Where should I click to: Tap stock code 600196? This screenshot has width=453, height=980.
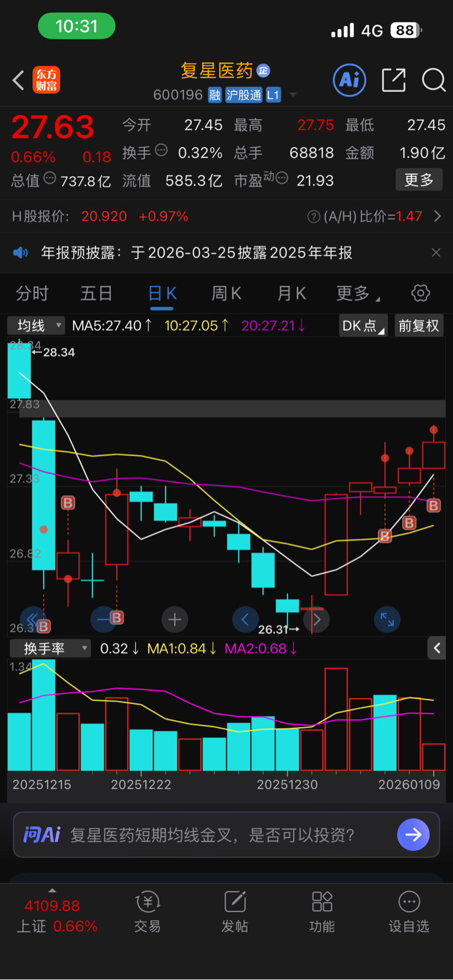click(x=178, y=95)
